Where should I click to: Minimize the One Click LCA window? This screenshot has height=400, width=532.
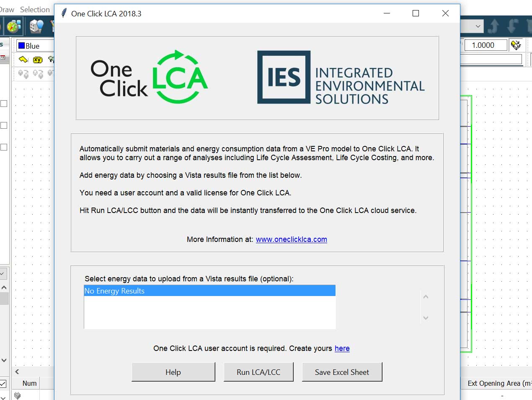[x=387, y=13]
